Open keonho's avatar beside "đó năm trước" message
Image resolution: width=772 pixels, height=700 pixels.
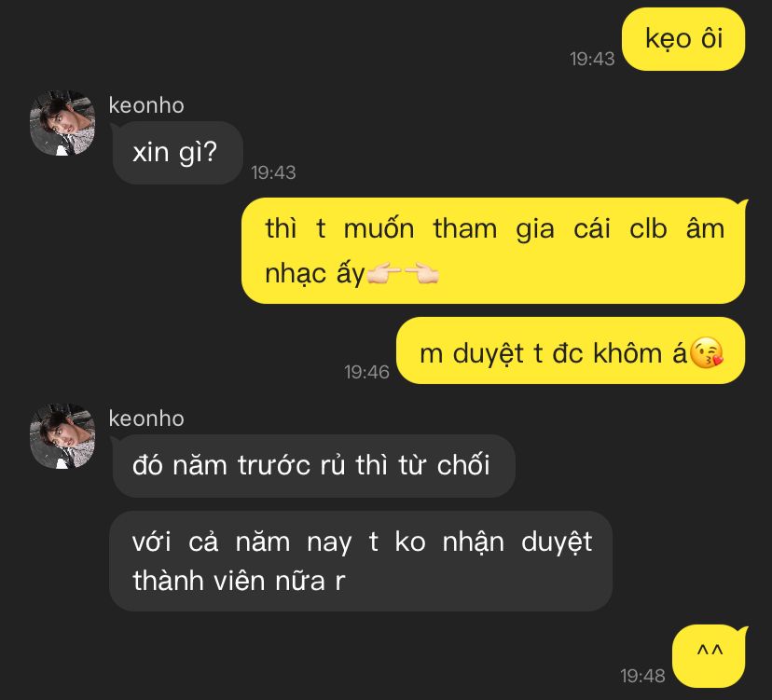coord(62,436)
